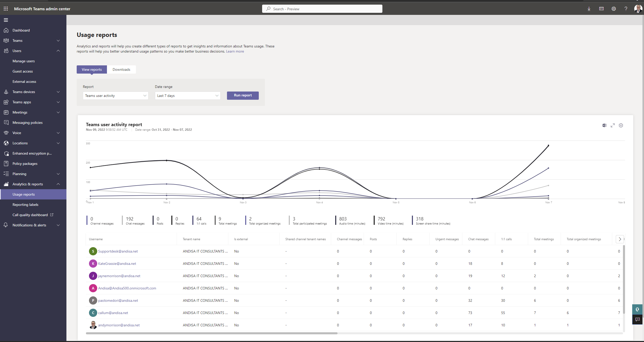Image resolution: width=644 pixels, height=342 pixels.
Task: Expand the Meetings chevron
Action: [x=58, y=112]
